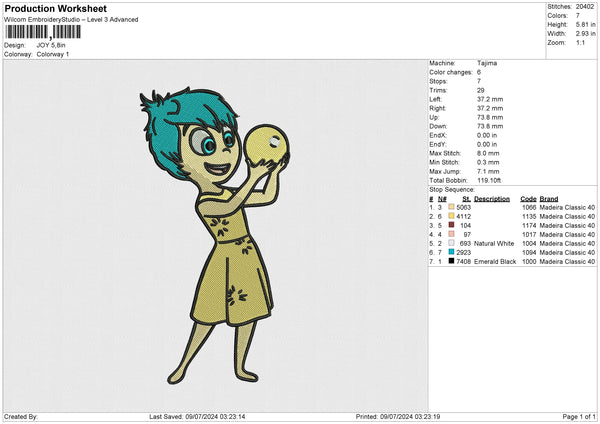Screen dimensions: 600x424
Task: Click the Joy embroidery design preview image
Action: pos(214,236)
